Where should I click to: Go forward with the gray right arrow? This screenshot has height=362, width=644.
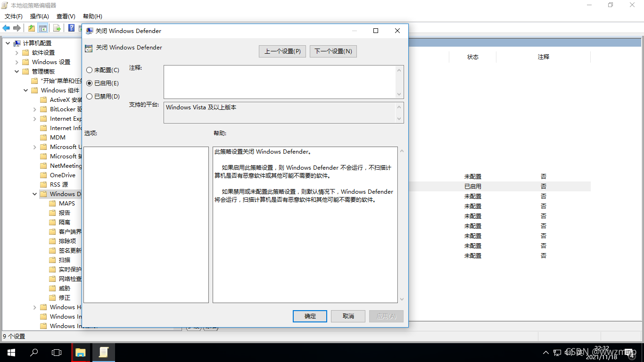click(17, 28)
